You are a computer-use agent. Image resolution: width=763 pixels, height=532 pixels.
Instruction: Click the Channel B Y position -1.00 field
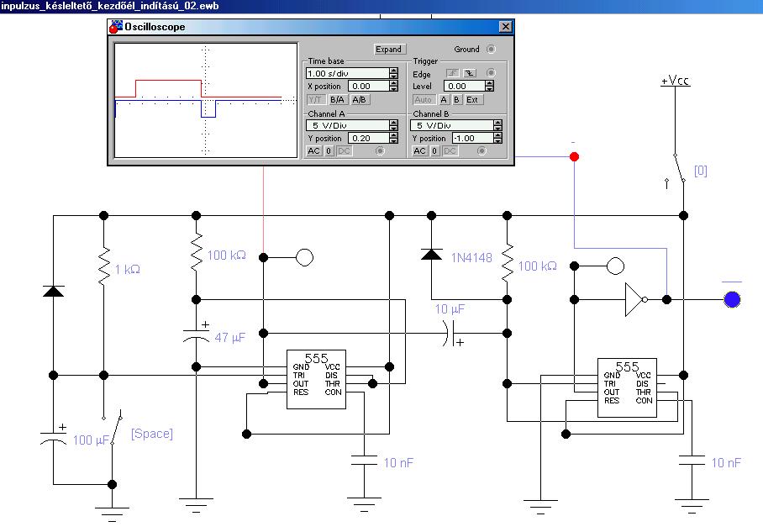pos(472,138)
